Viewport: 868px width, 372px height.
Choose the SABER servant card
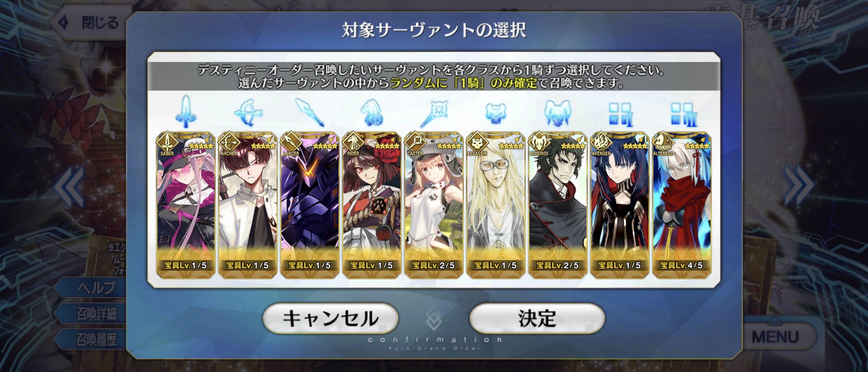[186, 204]
